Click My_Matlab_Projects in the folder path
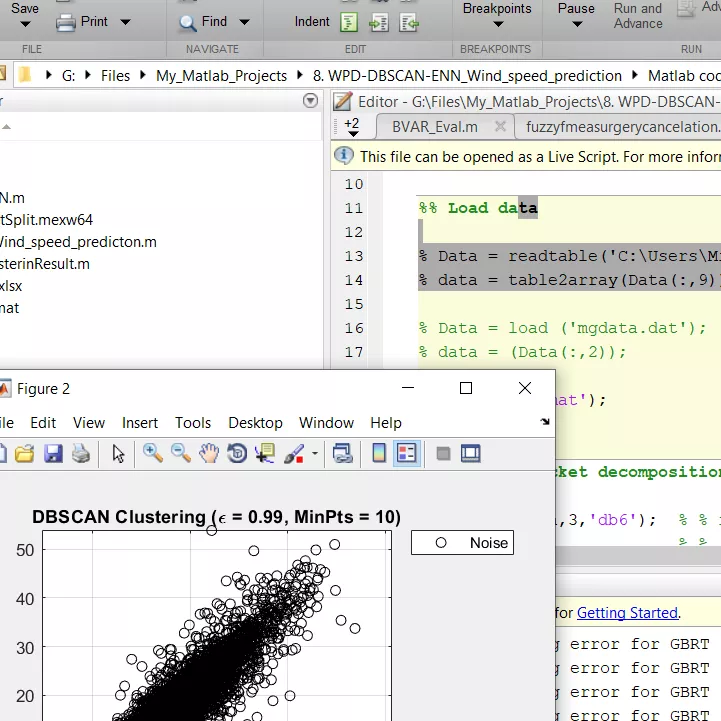This screenshot has height=721, width=721. (221, 75)
